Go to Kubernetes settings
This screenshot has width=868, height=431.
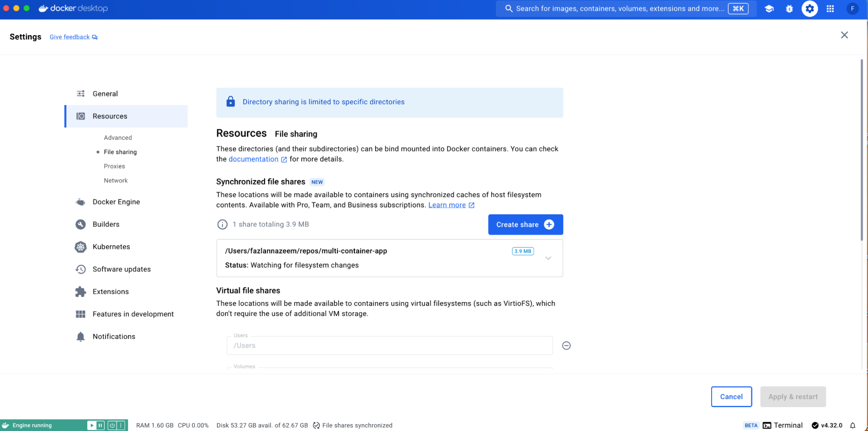point(111,247)
